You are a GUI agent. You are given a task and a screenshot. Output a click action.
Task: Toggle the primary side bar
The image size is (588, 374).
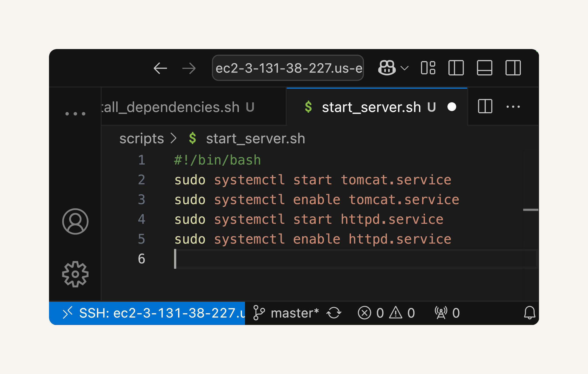pyautogui.click(x=456, y=68)
